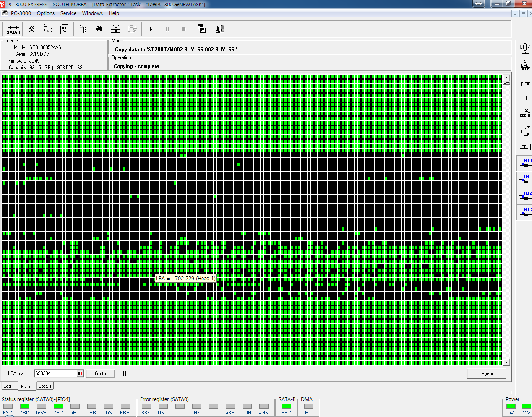Viewport: 532px width, 417px height.
Task: Open the binary info scroll icon
Action: tap(48, 29)
